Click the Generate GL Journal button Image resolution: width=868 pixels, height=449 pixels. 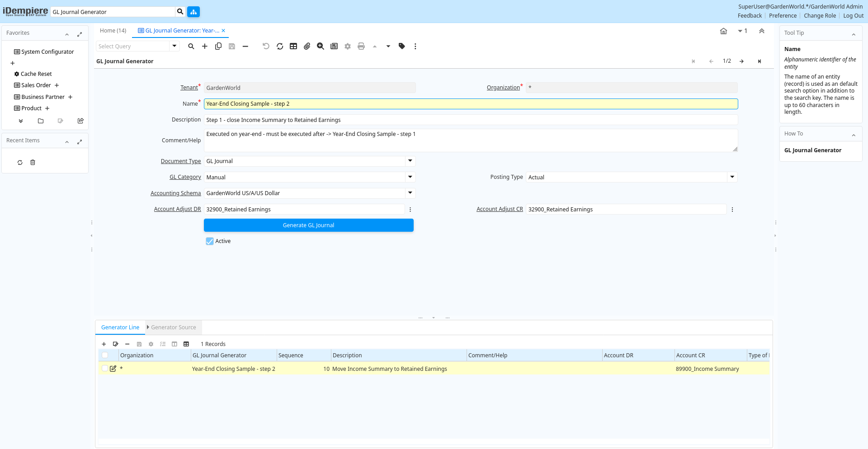tap(308, 225)
